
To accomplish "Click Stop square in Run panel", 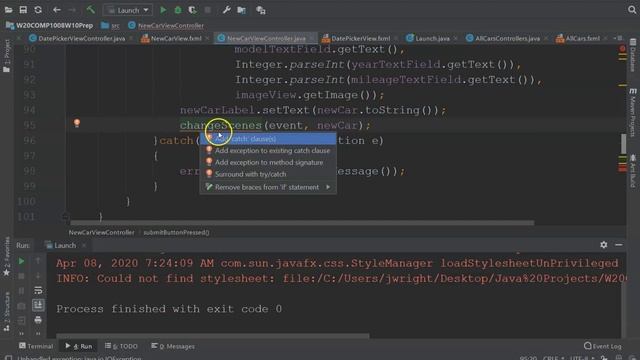I will click(21, 276).
